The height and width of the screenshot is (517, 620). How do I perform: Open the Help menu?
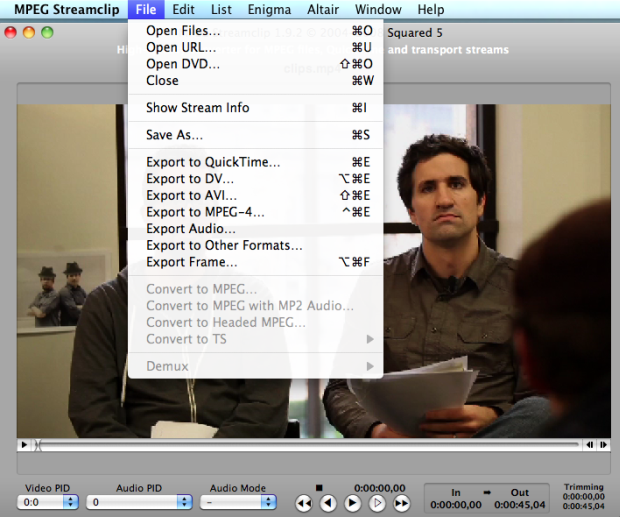tap(431, 9)
